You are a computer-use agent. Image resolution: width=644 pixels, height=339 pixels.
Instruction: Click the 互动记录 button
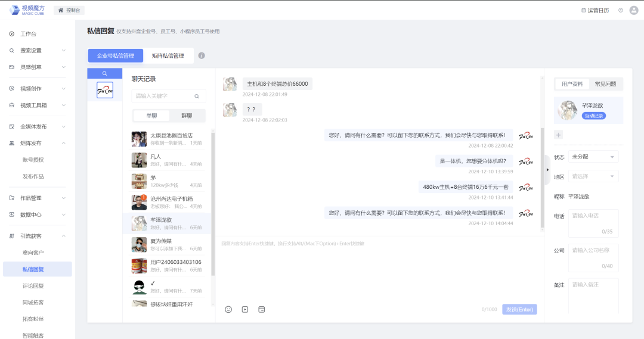pos(593,116)
